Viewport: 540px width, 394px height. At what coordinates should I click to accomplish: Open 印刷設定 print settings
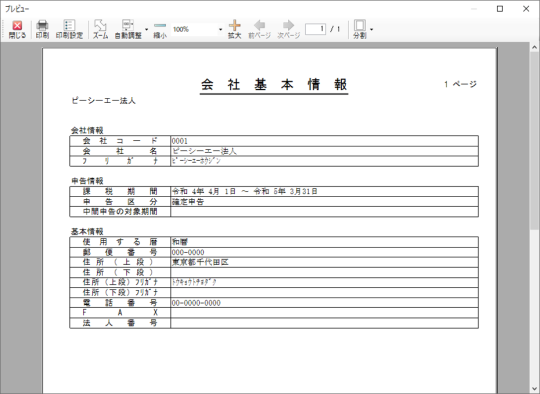[69, 29]
